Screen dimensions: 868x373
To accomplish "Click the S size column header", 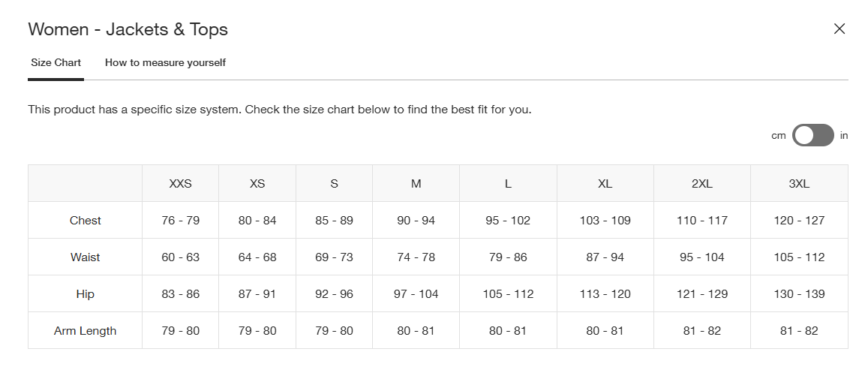I will (334, 184).
